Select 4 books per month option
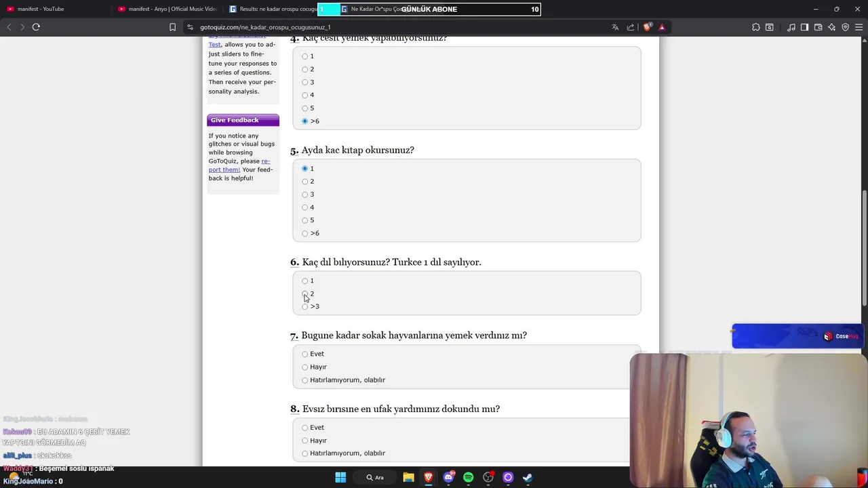This screenshot has height=488, width=868. coord(305,207)
